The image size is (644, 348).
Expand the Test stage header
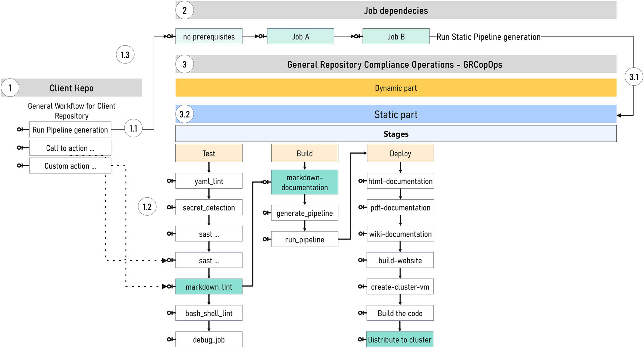(x=208, y=153)
